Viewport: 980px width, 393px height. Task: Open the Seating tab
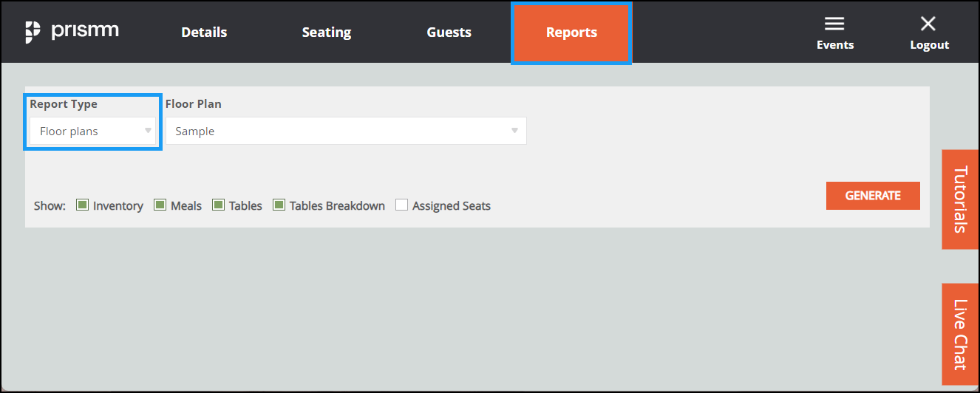click(326, 33)
